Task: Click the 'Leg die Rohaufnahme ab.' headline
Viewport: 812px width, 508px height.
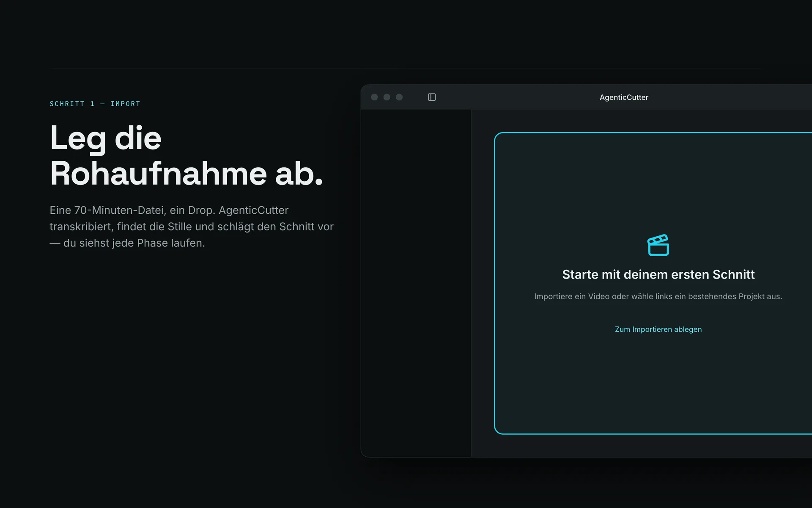Action: pyautogui.click(x=186, y=155)
